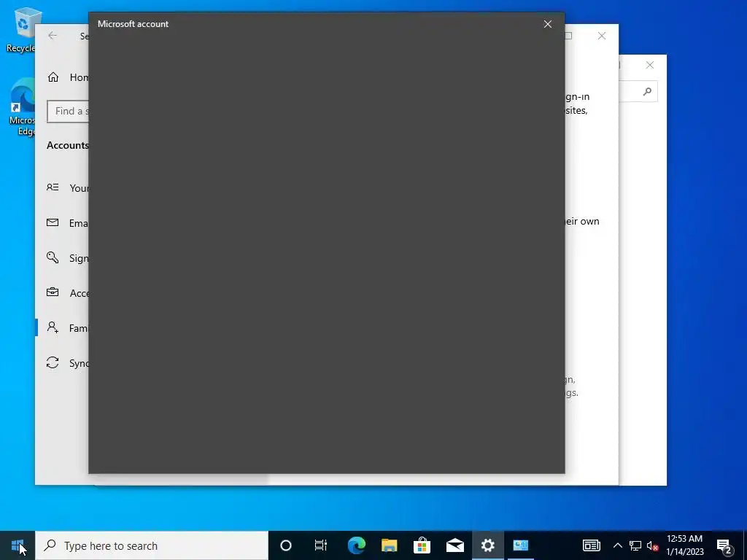Viewport: 747px width, 560px height.
Task: Open the notification Action Center
Action: (724, 546)
